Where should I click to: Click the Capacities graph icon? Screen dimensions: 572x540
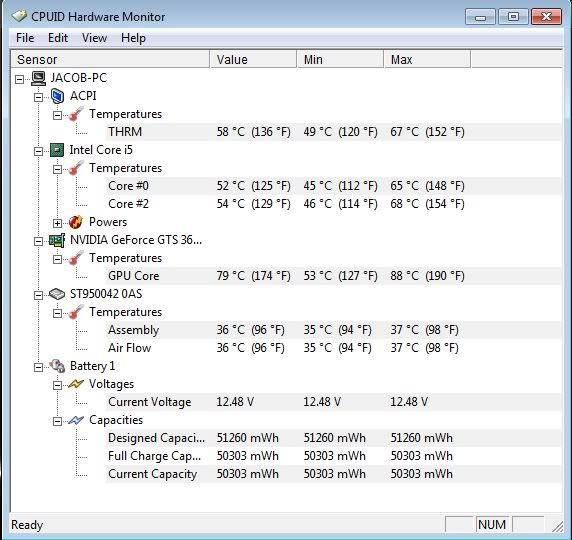76,420
